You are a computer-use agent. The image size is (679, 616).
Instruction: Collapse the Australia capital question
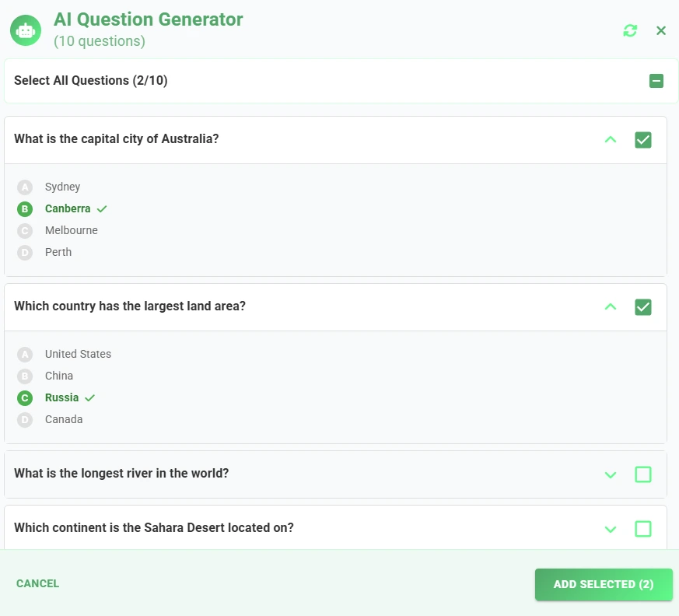click(610, 139)
